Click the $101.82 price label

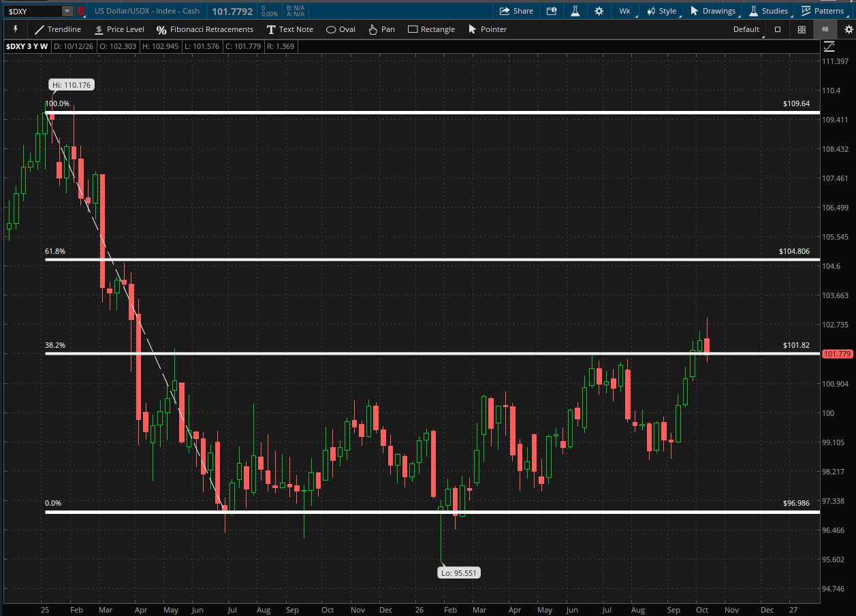(x=796, y=345)
